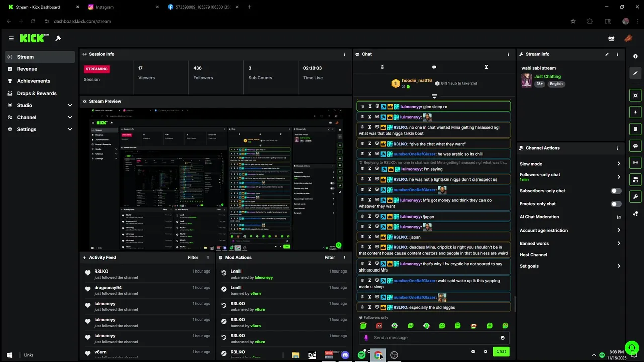
Task: Open Channel Actions three-dot menu
Action: [618, 148]
